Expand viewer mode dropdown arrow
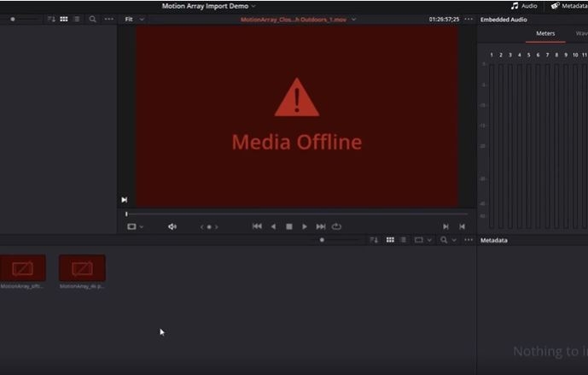 142,227
